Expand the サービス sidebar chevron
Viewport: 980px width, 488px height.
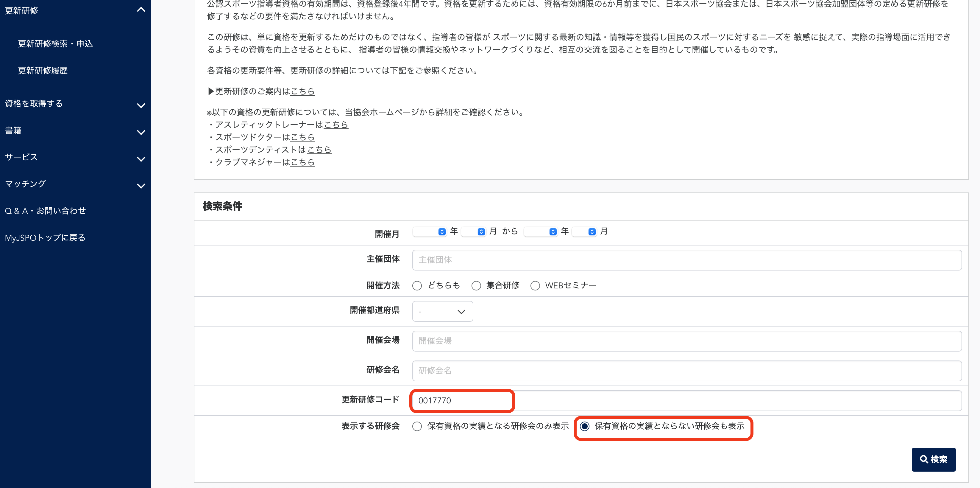coord(141,159)
